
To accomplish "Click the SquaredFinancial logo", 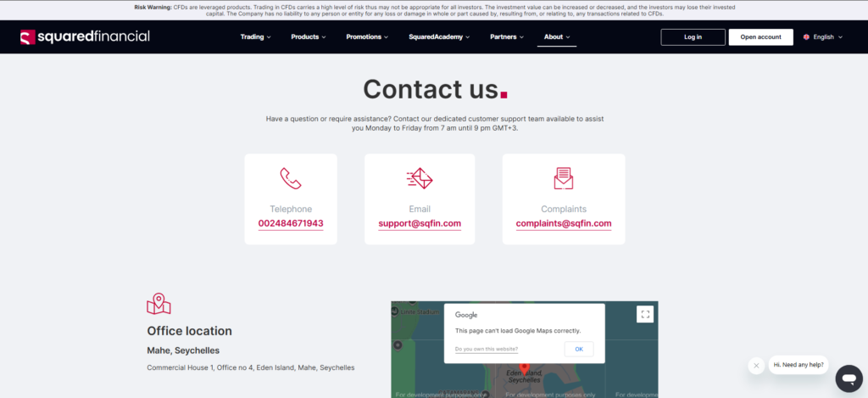I will [85, 36].
